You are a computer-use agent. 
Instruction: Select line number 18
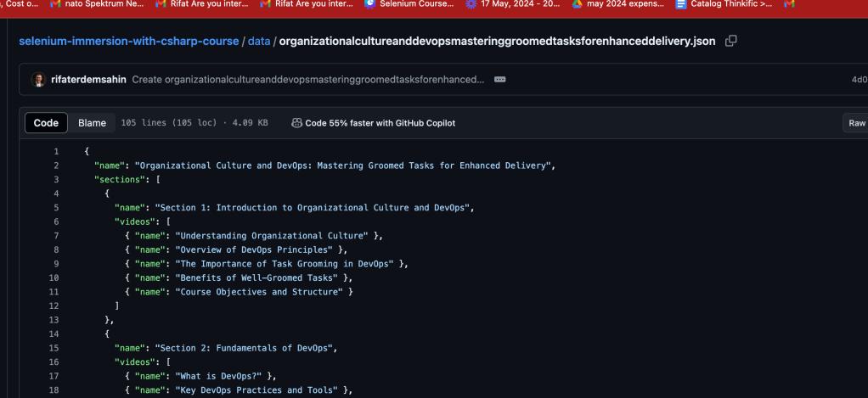[x=54, y=390]
